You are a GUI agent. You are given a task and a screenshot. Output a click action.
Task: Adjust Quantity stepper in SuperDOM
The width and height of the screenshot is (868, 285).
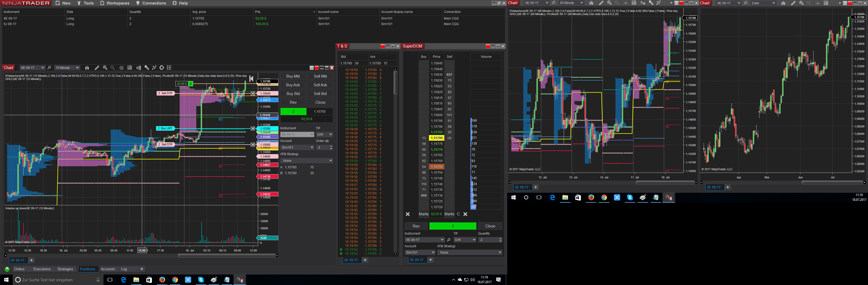click(500, 240)
